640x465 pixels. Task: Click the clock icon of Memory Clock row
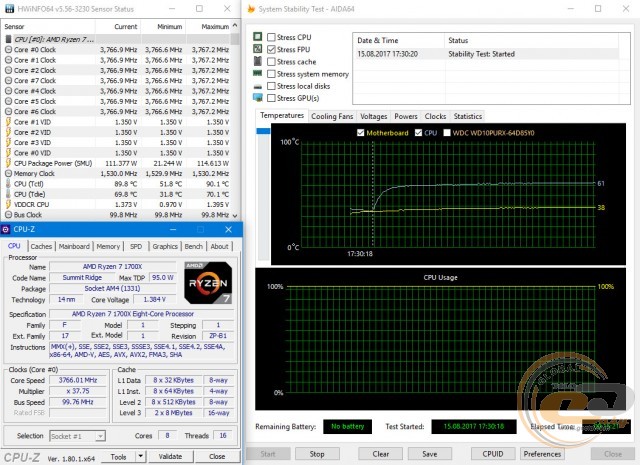click(x=9, y=174)
